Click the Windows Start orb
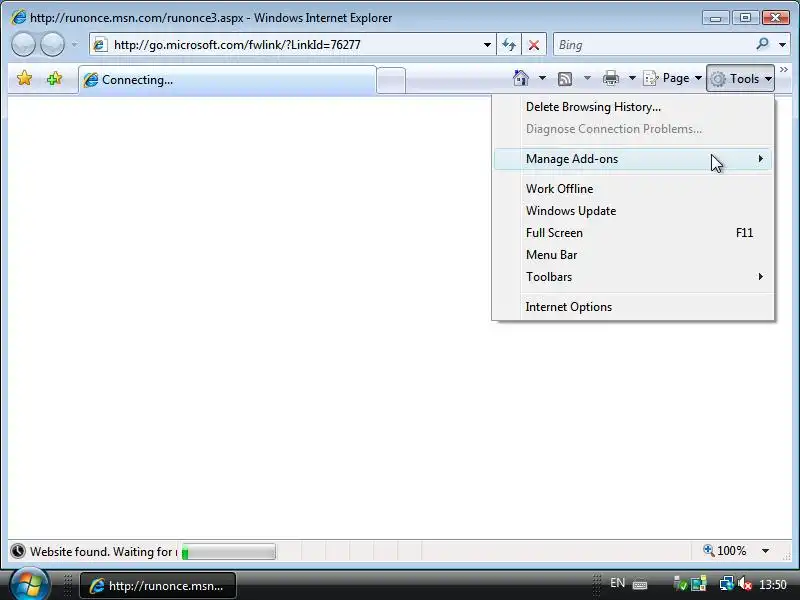 [30, 584]
